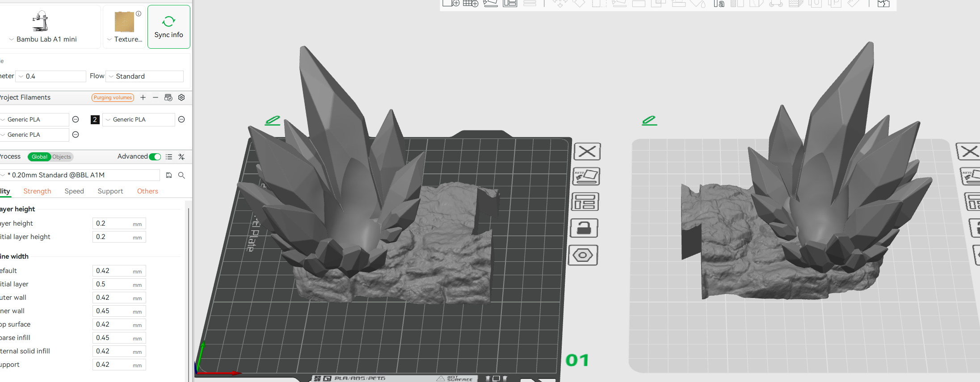
Task: Click Initial layer height value field
Action: (119, 237)
